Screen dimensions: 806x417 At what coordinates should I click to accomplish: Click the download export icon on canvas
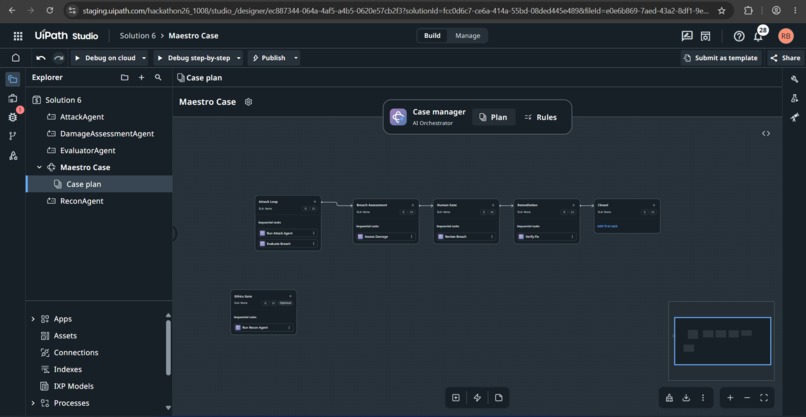(686, 398)
